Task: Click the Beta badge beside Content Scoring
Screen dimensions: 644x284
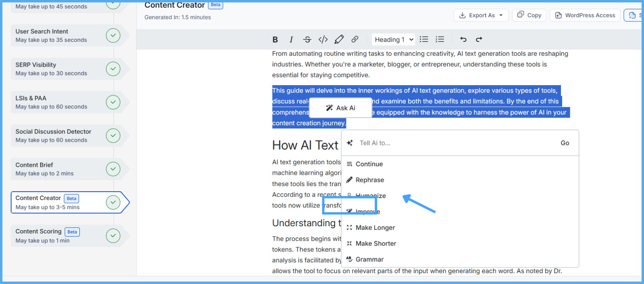Action: click(72, 232)
